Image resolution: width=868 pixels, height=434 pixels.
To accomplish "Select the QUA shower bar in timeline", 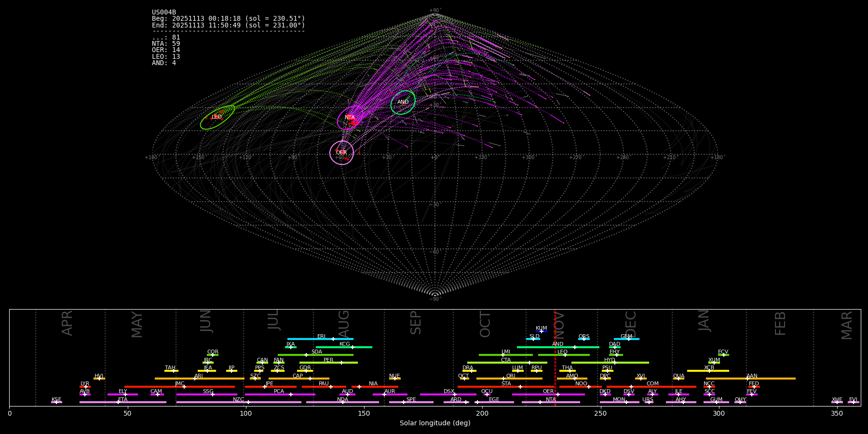I will click(678, 379).
